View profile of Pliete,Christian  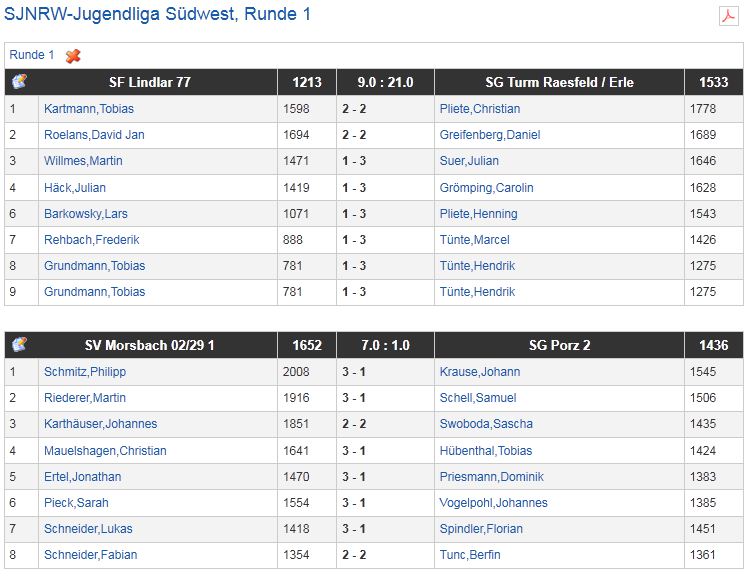[480, 109]
